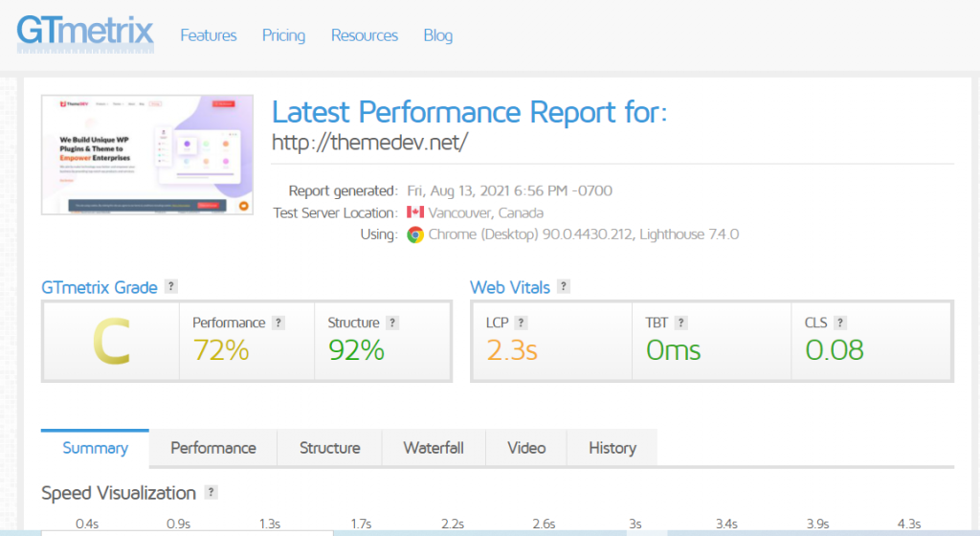Open the Pricing page link
The width and height of the screenshot is (980, 536).
pos(283,35)
